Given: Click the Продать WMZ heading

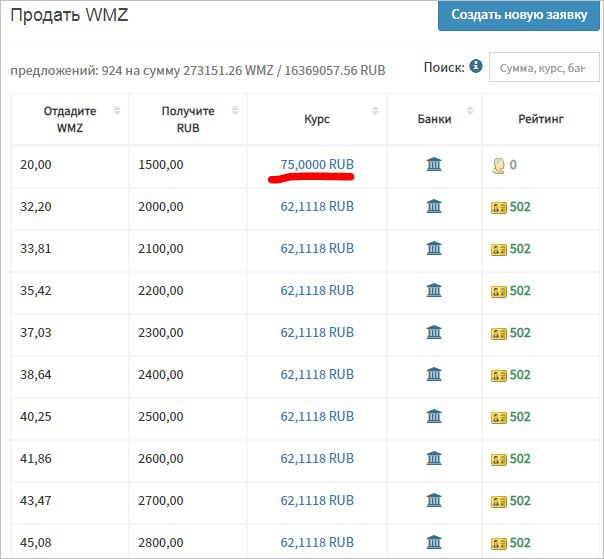Looking at the screenshot, I should (69, 15).
